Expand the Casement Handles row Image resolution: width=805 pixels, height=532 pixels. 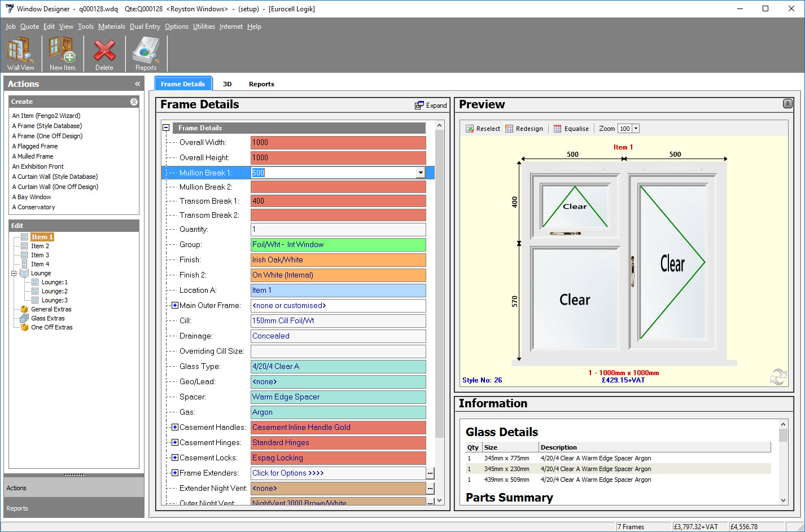coord(175,428)
